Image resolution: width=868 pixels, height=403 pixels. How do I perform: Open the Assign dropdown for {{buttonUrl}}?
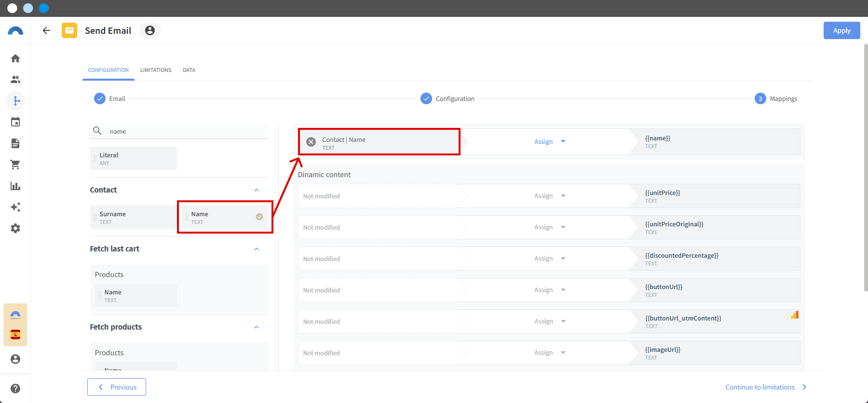tap(550, 290)
